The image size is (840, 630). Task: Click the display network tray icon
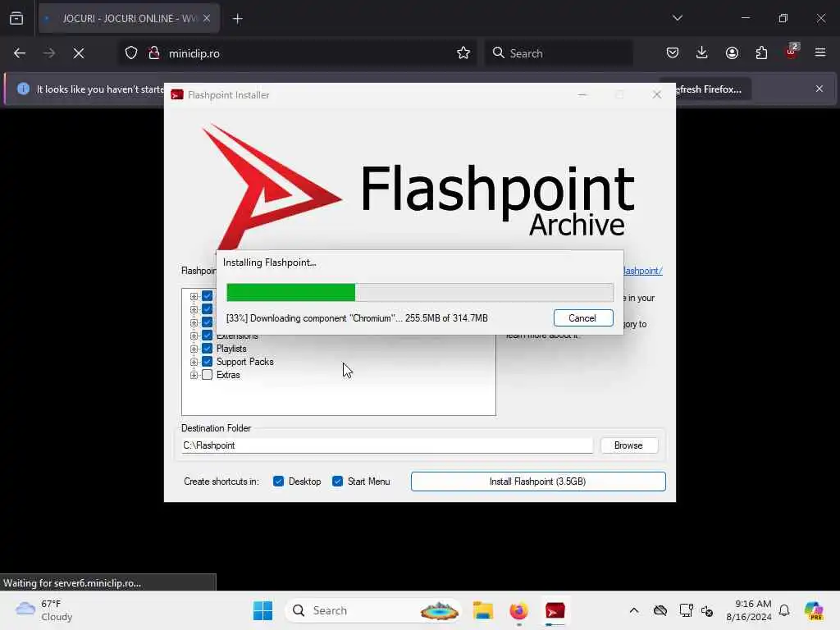click(686, 610)
